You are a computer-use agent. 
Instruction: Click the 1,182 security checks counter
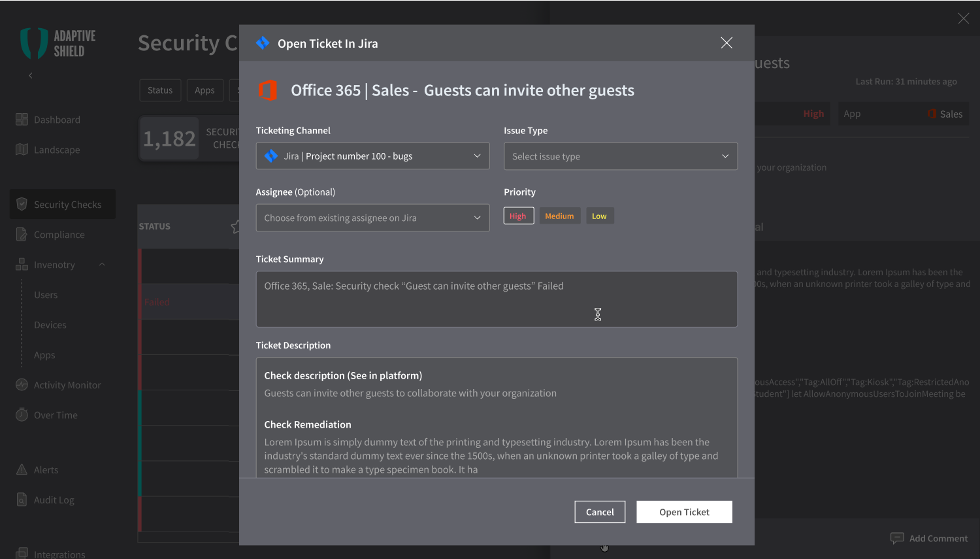[x=169, y=139]
